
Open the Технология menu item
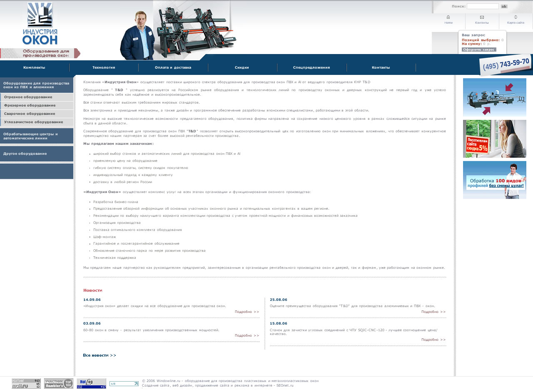[104, 67]
